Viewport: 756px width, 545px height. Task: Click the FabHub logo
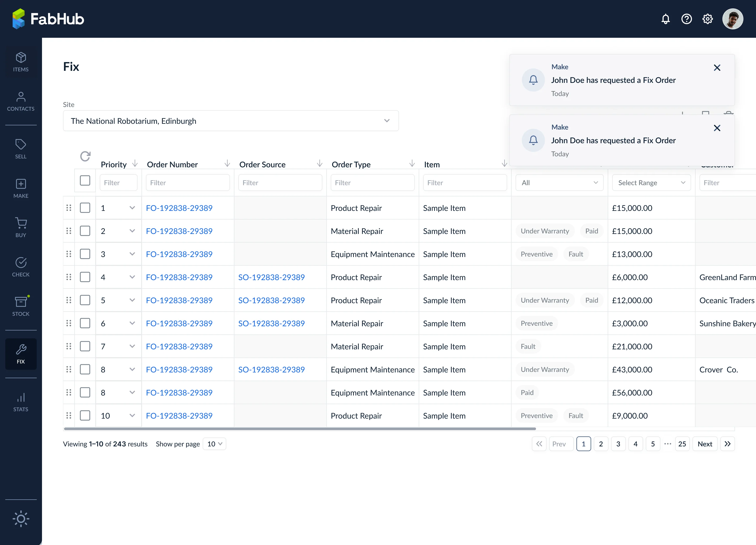[48, 19]
